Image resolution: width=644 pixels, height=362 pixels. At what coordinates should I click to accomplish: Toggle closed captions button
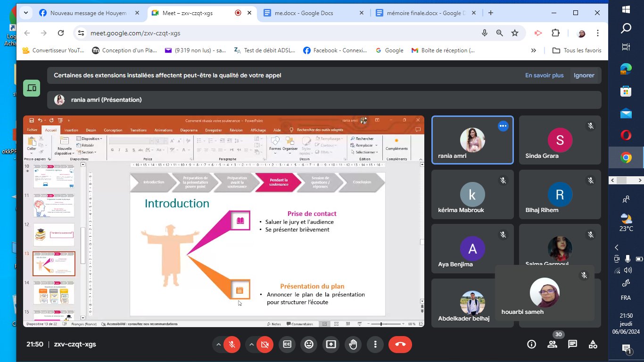tap(287, 344)
